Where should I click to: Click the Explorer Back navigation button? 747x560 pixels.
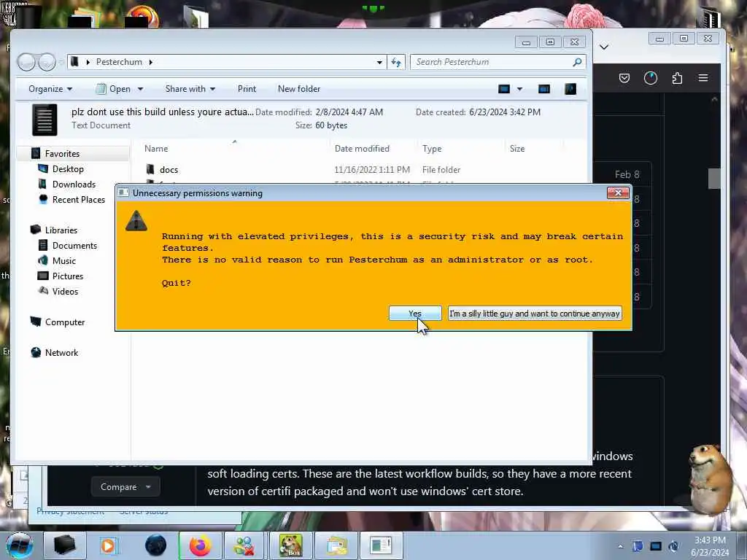pyautogui.click(x=26, y=62)
